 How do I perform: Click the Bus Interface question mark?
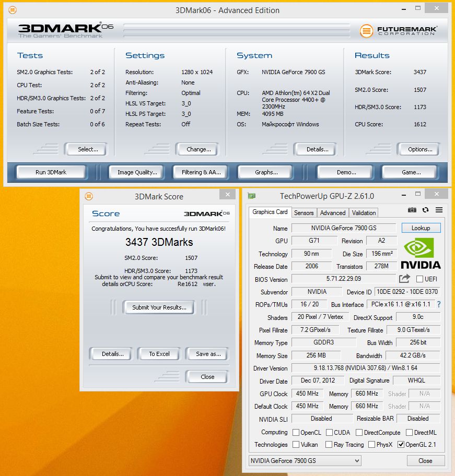point(439,304)
